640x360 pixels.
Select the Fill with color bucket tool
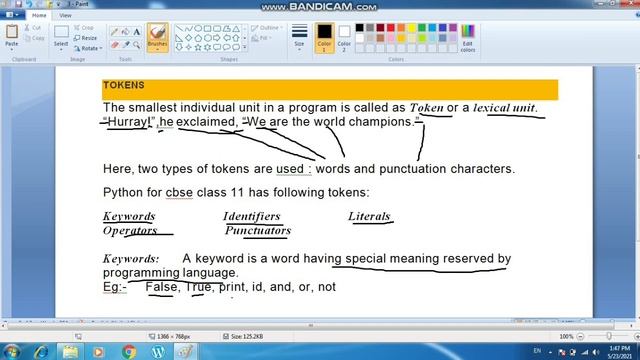(x=125, y=31)
